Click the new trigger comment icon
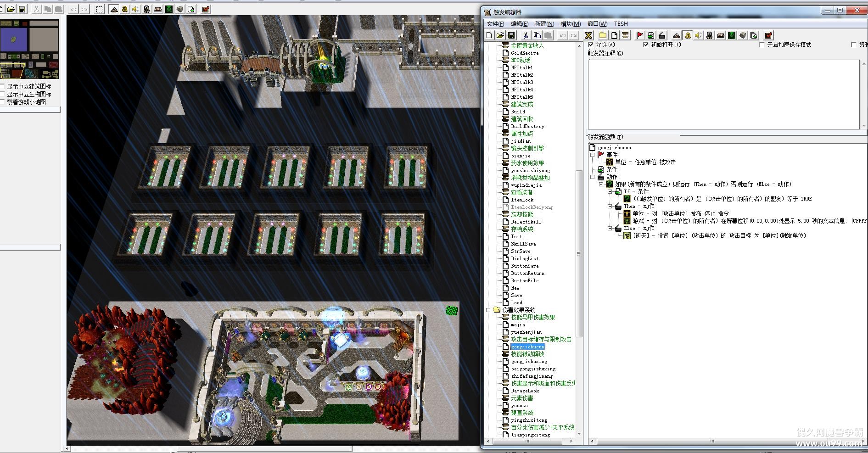Image resolution: width=868 pixels, height=453 pixels. pyautogui.click(x=625, y=35)
